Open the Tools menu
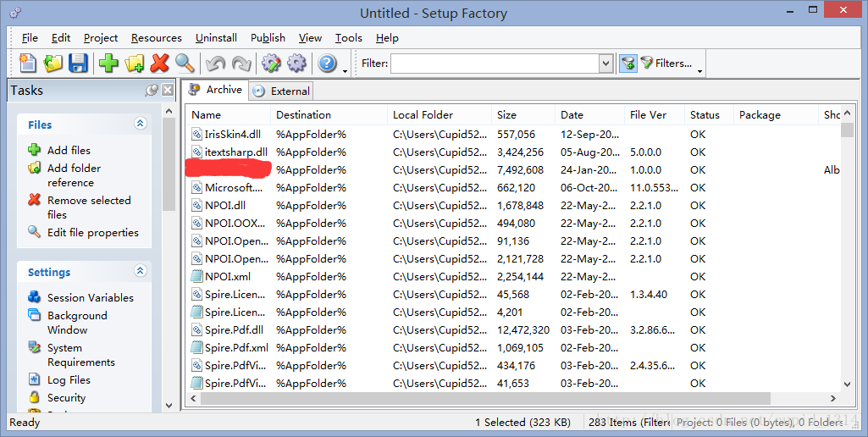The image size is (868, 437). coord(349,37)
